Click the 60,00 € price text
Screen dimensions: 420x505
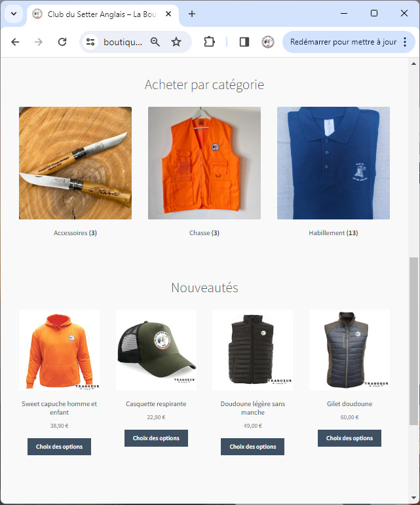(349, 417)
